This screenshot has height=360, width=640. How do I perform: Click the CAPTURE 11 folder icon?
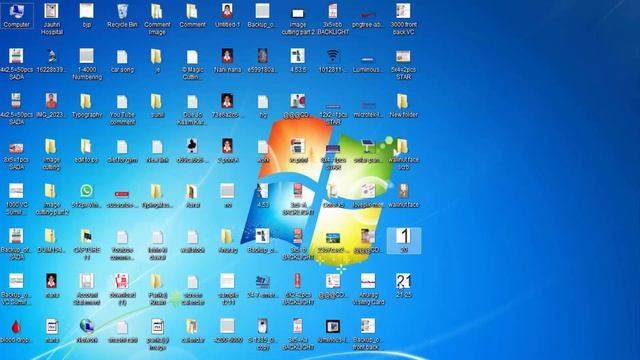tap(87, 244)
